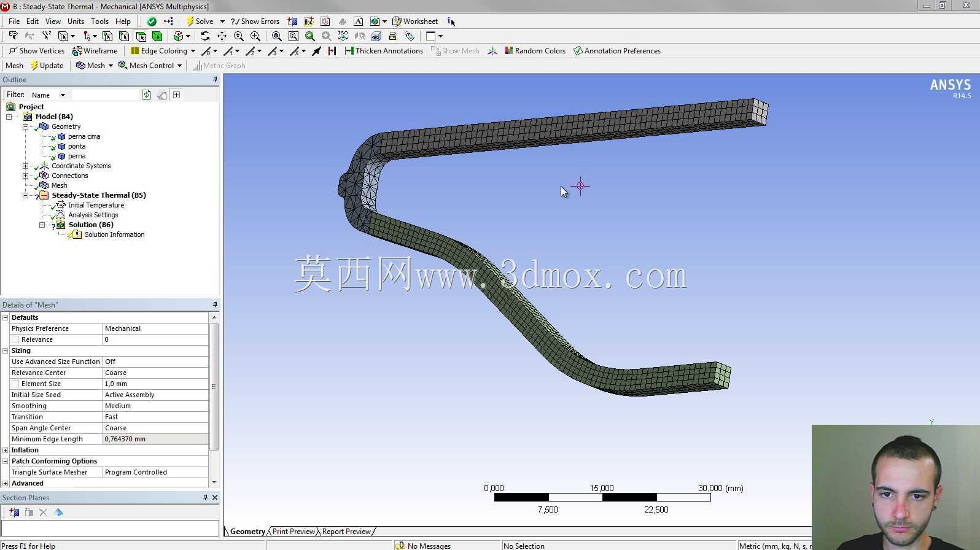This screenshot has width=980, height=550.
Task: Toggle the Section Planes panel pin
Action: (205, 497)
